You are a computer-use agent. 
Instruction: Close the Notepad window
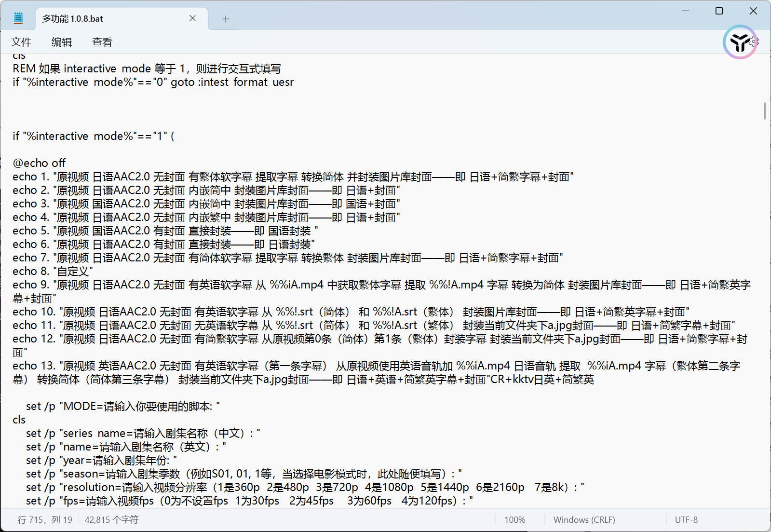click(x=753, y=11)
